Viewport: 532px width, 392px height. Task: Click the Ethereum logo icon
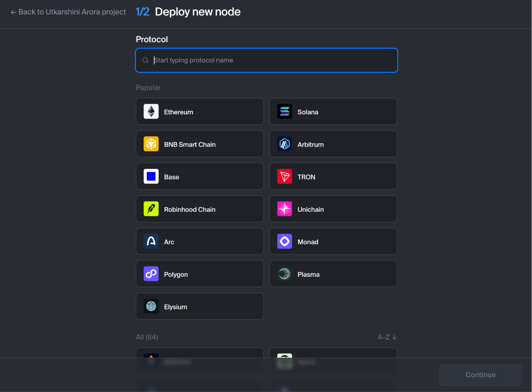[x=151, y=112]
